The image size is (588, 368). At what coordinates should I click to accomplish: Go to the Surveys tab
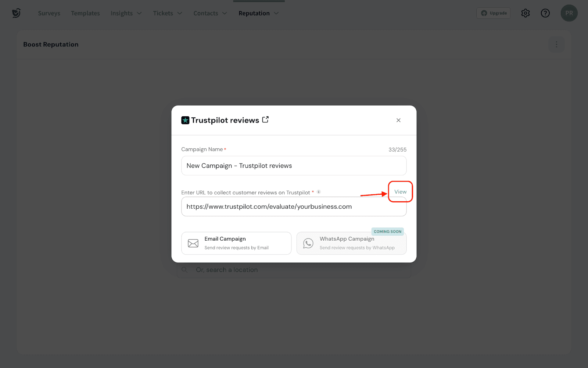coord(49,13)
